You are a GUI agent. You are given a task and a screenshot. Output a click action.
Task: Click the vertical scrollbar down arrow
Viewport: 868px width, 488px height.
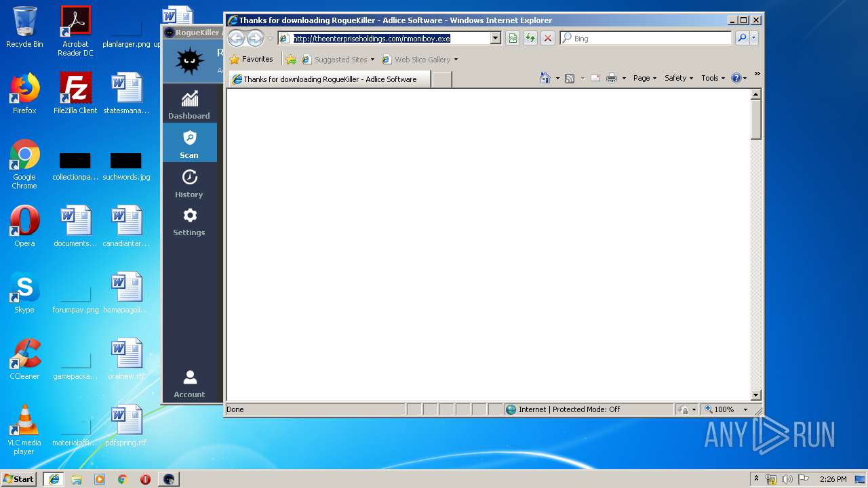[756, 395]
